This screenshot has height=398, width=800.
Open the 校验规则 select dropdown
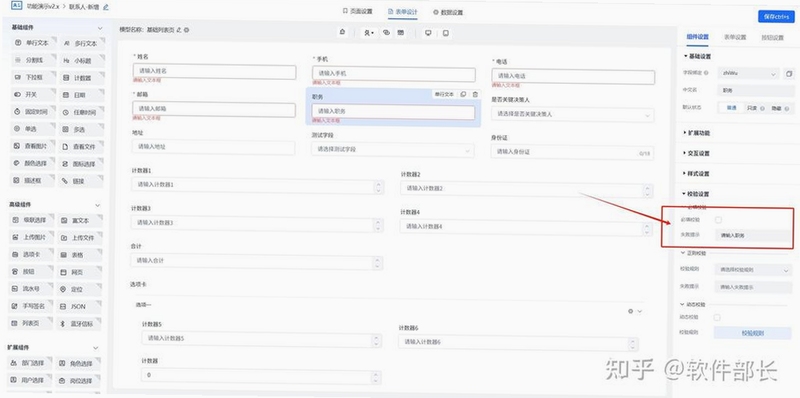click(753, 269)
